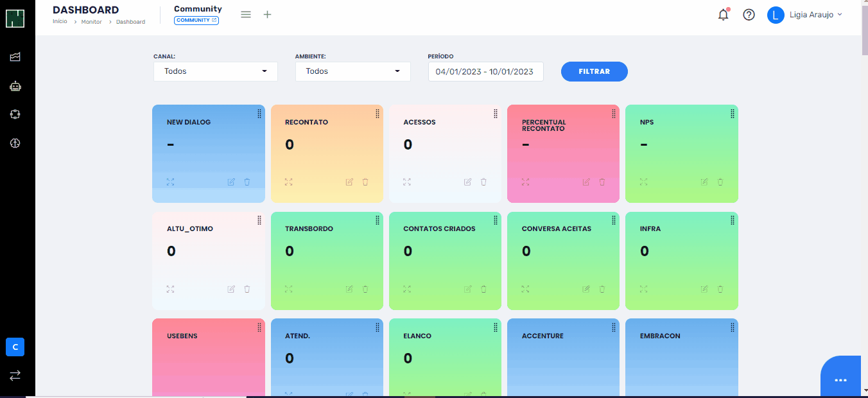Click the switch arrows icon in sidebar
The image size is (868, 398).
click(15, 375)
